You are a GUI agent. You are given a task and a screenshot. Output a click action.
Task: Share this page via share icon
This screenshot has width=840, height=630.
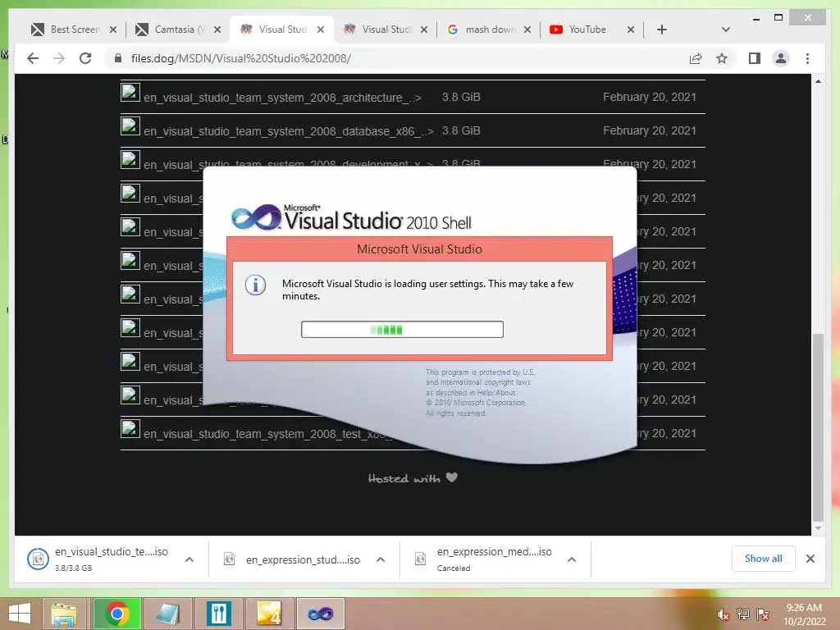pos(696,58)
